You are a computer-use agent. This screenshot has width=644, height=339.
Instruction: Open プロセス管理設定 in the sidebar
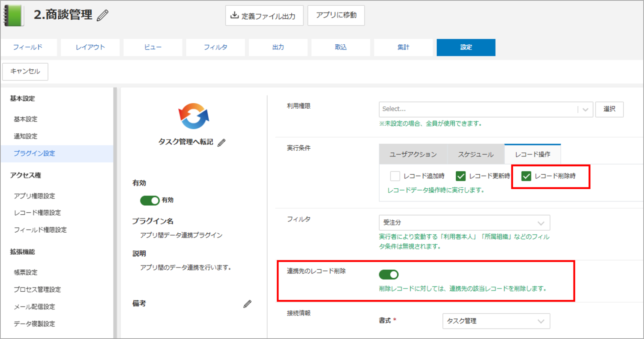[x=38, y=289]
